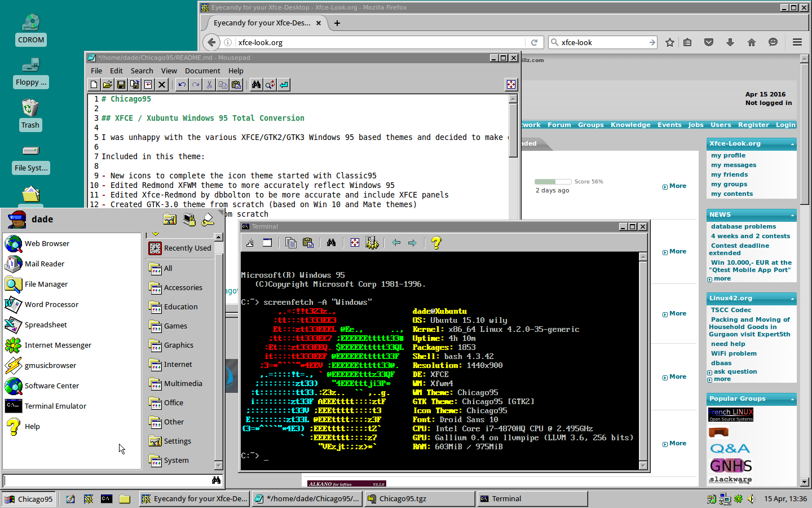Select Recently Used category in Whisker menu
Image resolution: width=812 pixels, height=508 pixels.
[x=180, y=248]
